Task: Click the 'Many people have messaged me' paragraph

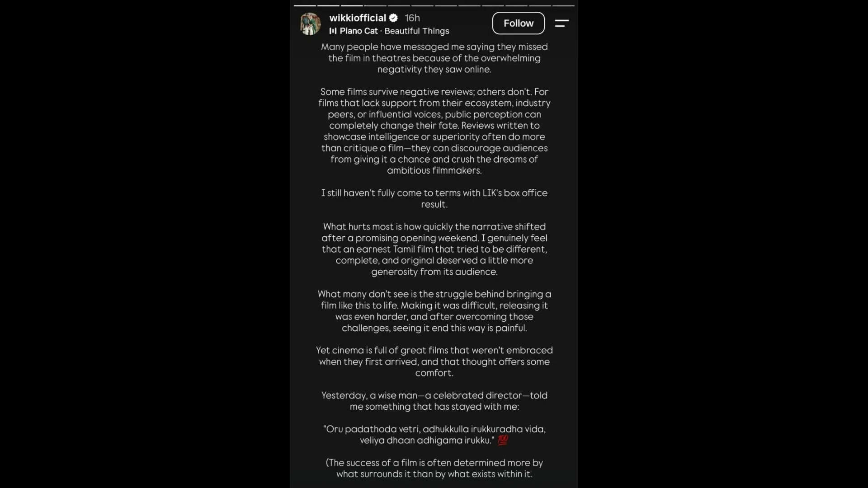Action: click(x=434, y=58)
